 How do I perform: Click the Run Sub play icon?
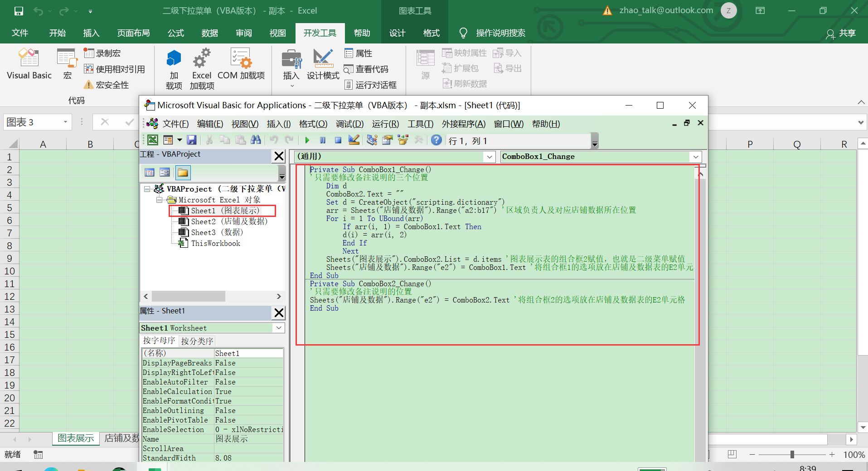pos(307,140)
